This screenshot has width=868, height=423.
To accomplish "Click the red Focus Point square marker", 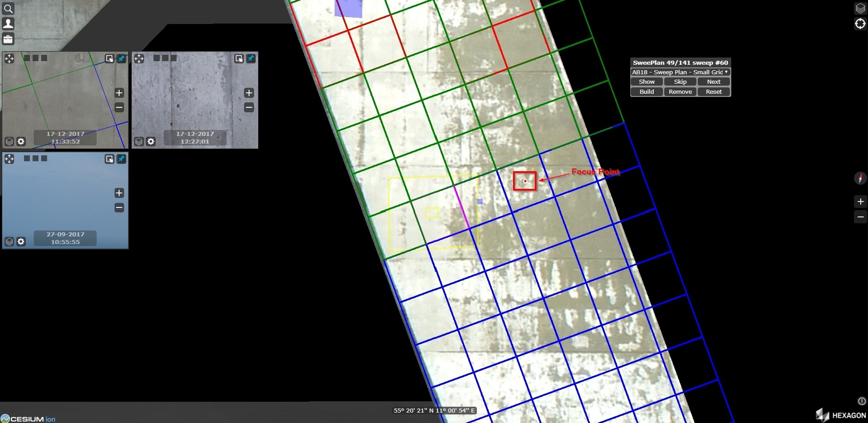I will coord(525,181).
